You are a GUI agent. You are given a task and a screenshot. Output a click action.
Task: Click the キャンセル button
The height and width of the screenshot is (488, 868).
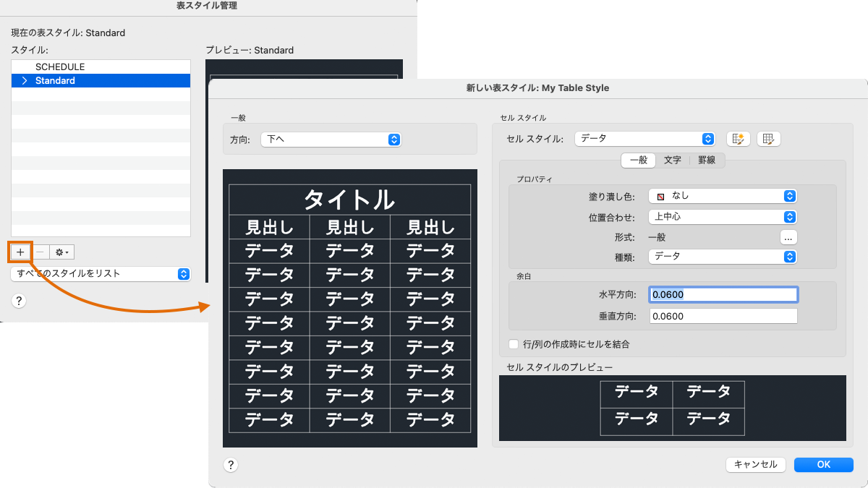click(x=756, y=465)
